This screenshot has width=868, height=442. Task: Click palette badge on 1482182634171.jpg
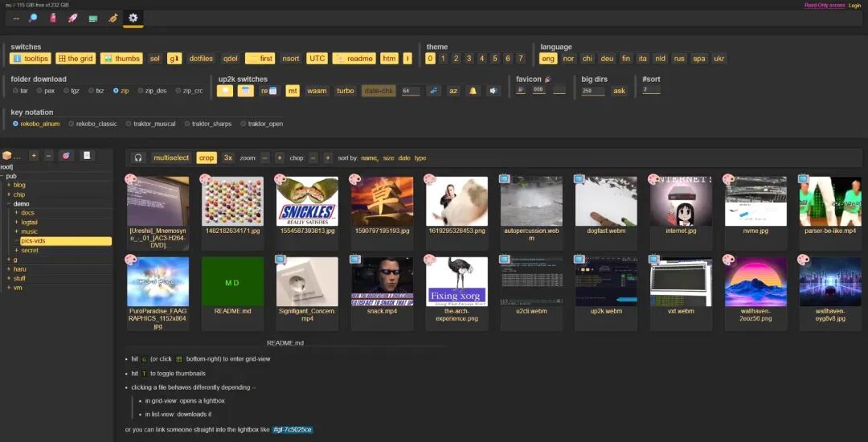(x=206, y=178)
